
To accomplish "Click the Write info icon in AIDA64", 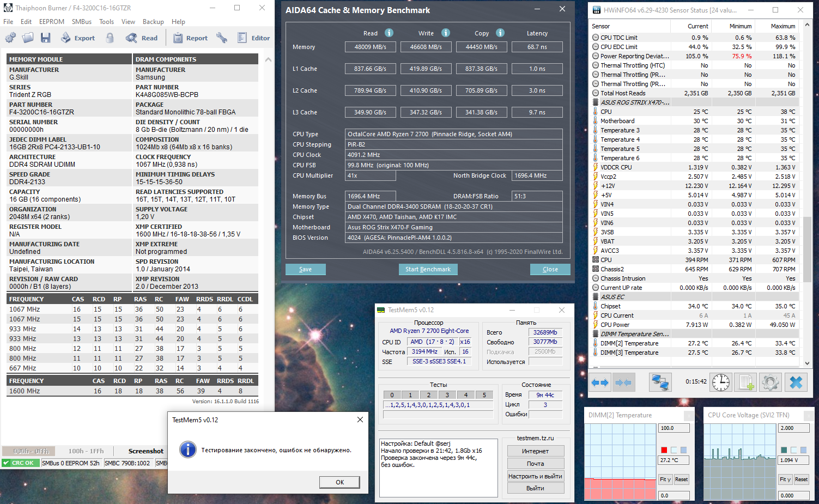I will pos(446,33).
